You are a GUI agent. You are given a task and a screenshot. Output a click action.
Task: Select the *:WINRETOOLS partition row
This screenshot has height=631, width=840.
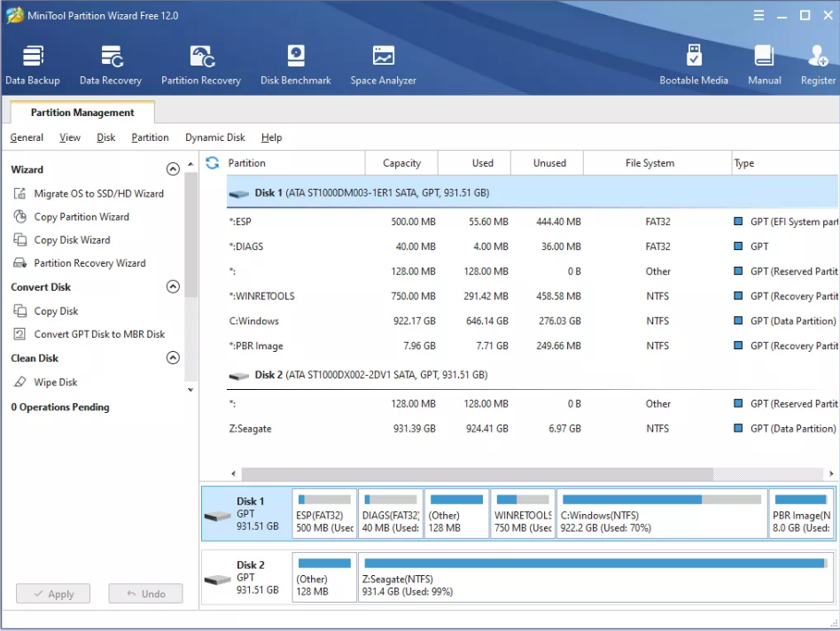(533, 296)
